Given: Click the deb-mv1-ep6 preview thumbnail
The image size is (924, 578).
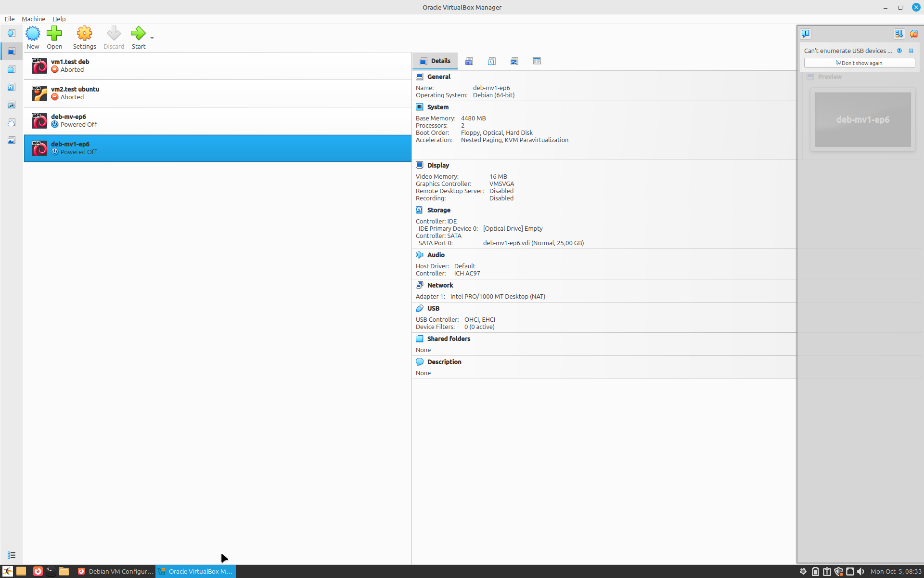Looking at the screenshot, I should pos(862,119).
